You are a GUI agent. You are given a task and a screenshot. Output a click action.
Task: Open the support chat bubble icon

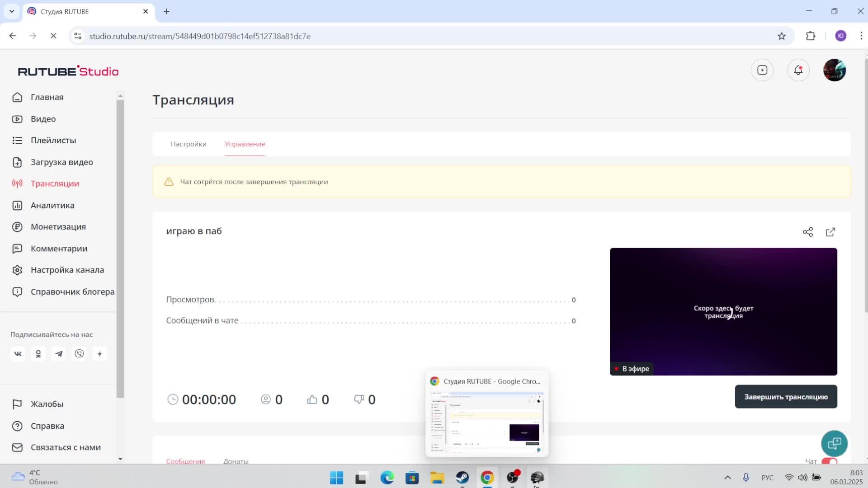pyautogui.click(x=834, y=444)
